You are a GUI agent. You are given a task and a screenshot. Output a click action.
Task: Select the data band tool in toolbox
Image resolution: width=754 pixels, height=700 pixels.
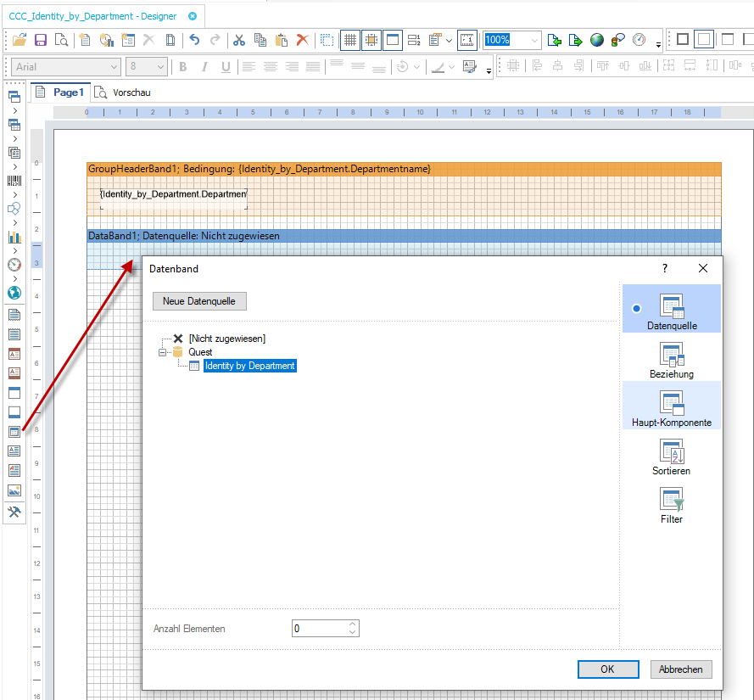tap(14, 432)
